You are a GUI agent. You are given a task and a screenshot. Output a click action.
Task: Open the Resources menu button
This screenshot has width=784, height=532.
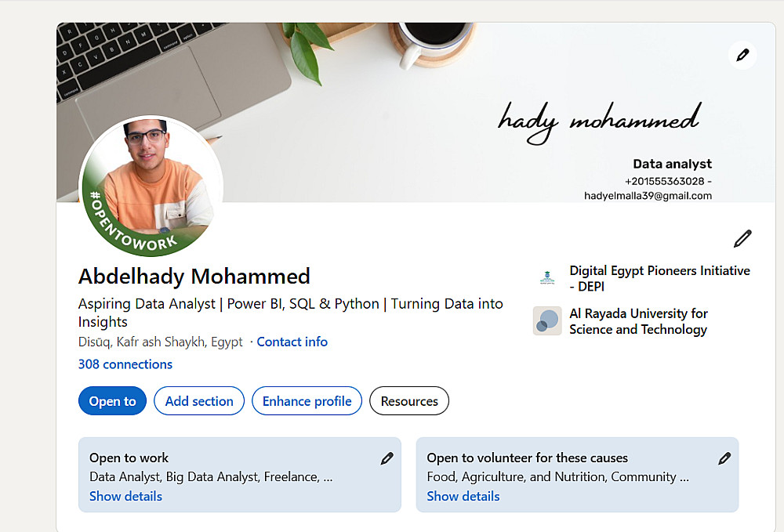point(409,401)
